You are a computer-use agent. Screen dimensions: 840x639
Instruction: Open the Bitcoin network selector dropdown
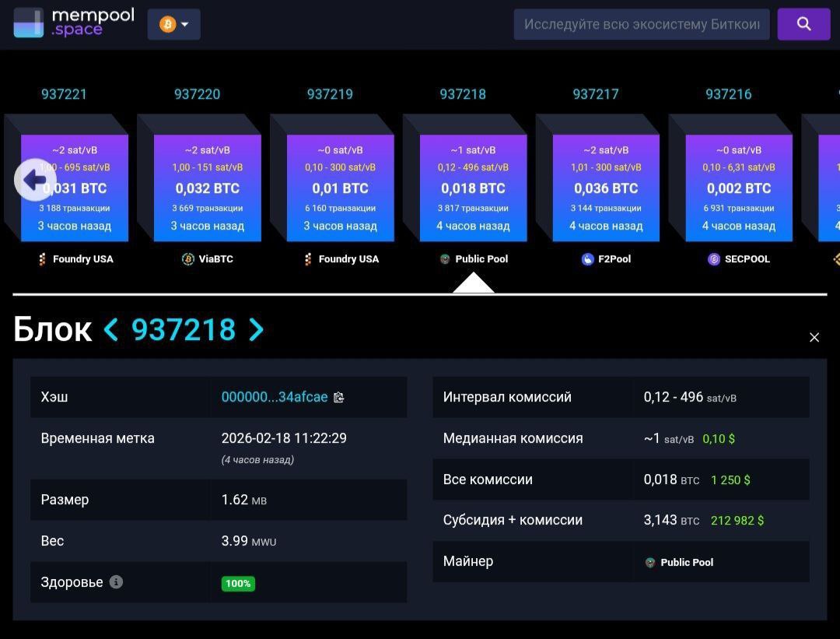(x=173, y=24)
